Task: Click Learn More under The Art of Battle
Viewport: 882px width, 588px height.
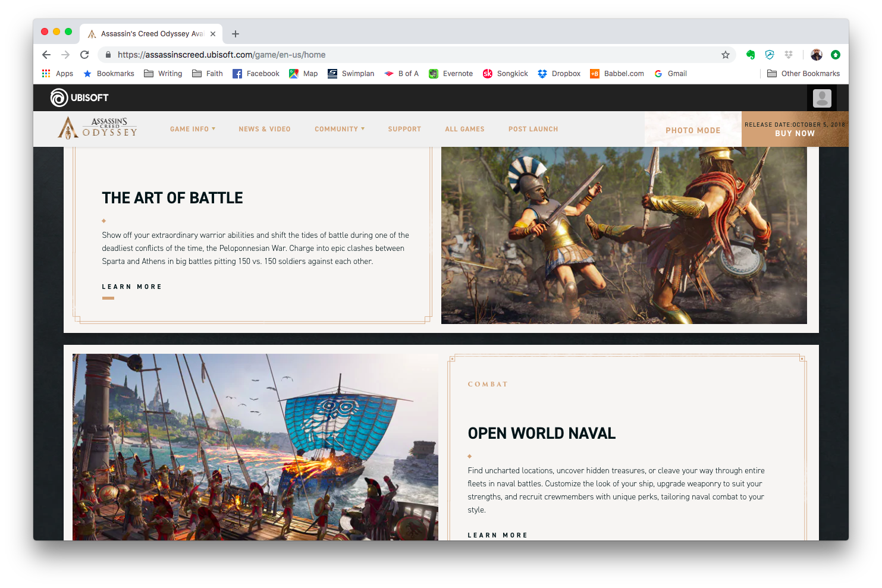Action: 132,287
